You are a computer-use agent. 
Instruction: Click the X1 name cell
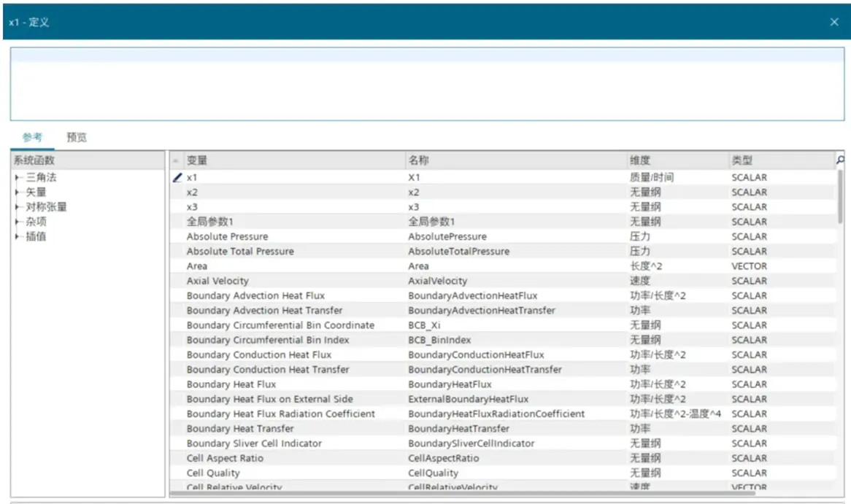(414, 177)
